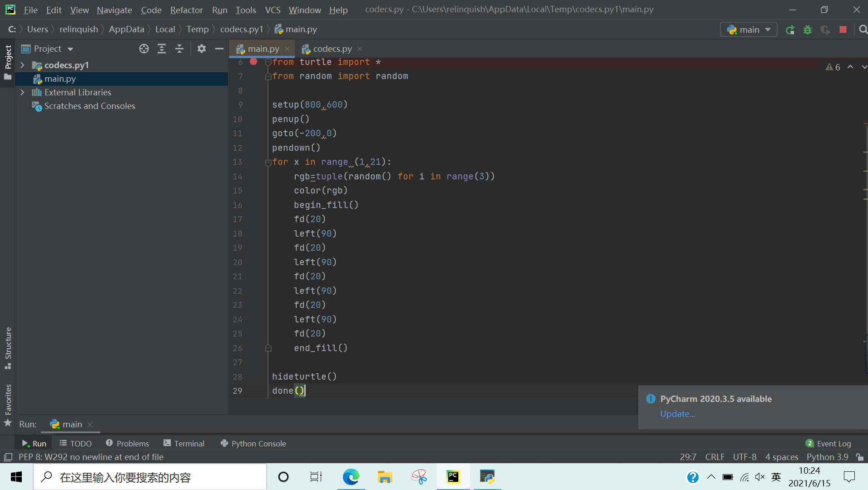Image resolution: width=868 pixels, height=490 pixels.
Task: Switch to PyCharm taskbar icon
Action: [x=453, y=477]
